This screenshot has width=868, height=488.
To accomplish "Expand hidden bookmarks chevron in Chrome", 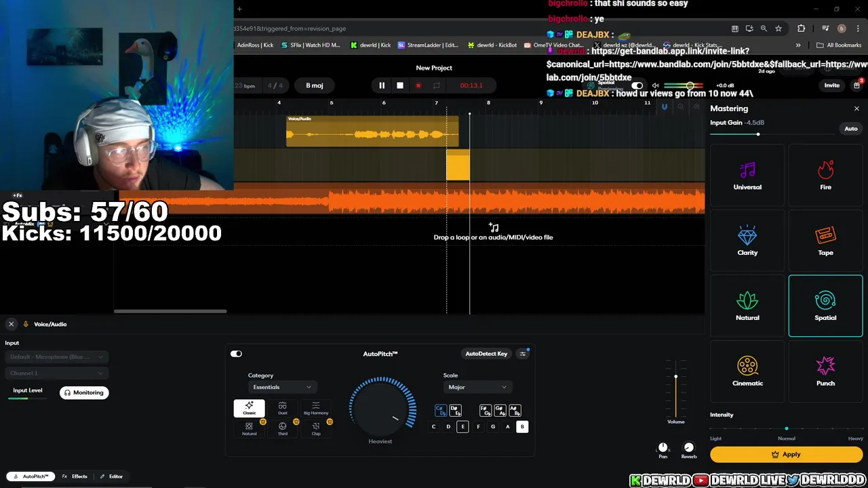I will click(798, 45).
